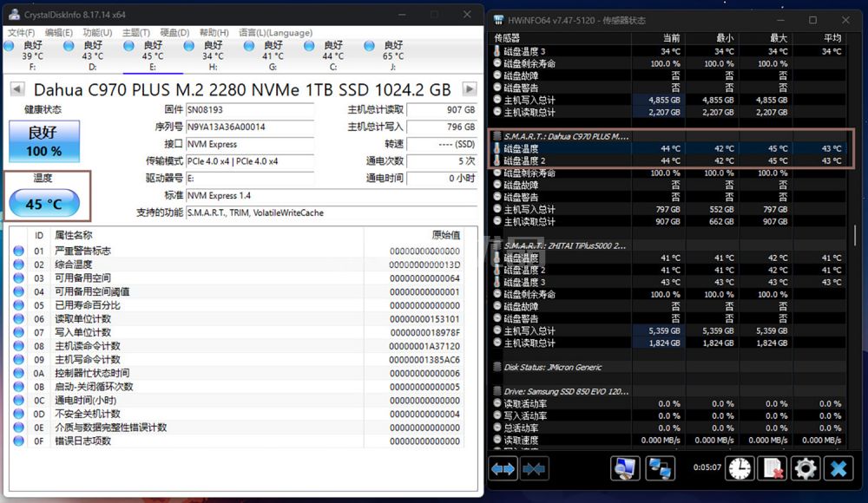The image size is (868, 503).
Task: Click the 原始值 column header
Action: pyautogui.click(x=413, y=235)
